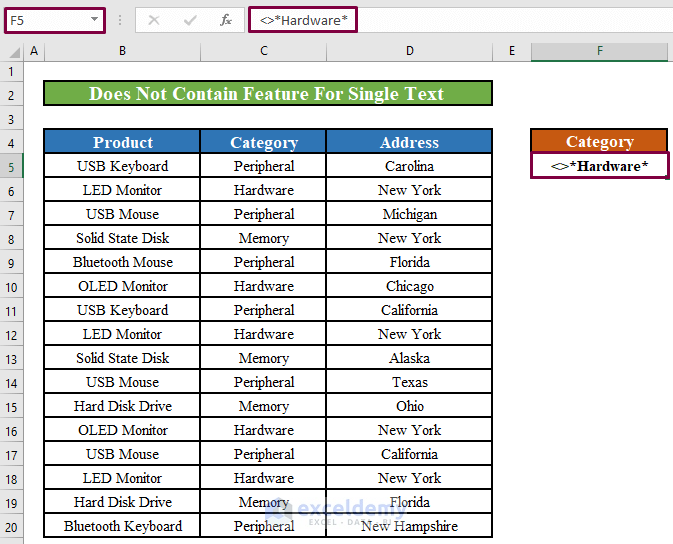Image resolution: width=673 pixels, height=544 pixels.
Task: Select column A header
Action: click(34, 51)
